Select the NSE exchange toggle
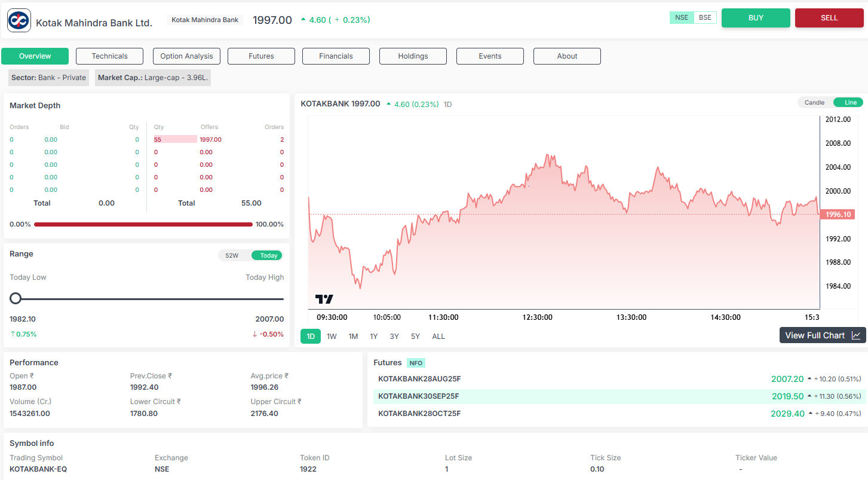 pyautogui.click(x=682, y=17)
